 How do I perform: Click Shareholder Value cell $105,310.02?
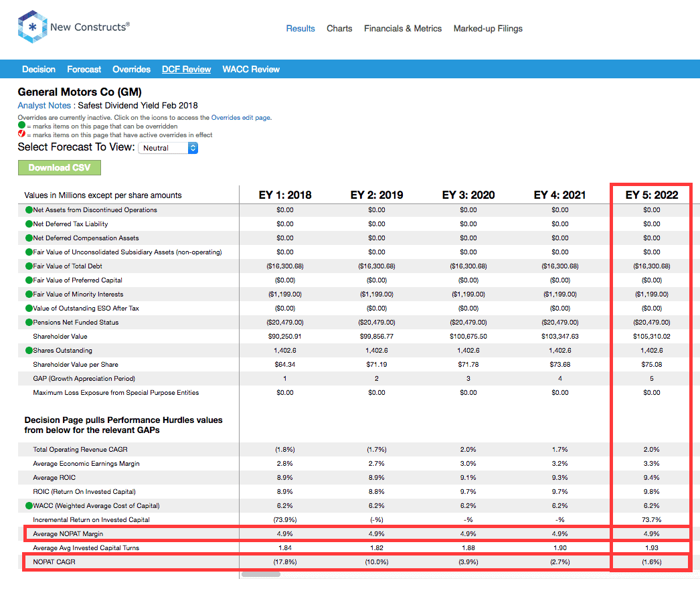(x=652, y=337)
